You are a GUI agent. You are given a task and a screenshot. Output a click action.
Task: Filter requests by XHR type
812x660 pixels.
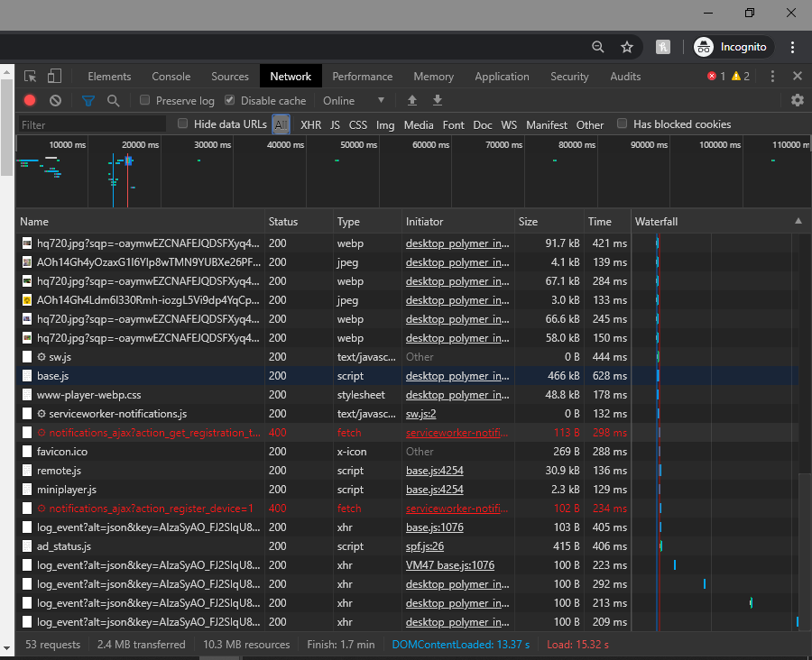(310, 125)
